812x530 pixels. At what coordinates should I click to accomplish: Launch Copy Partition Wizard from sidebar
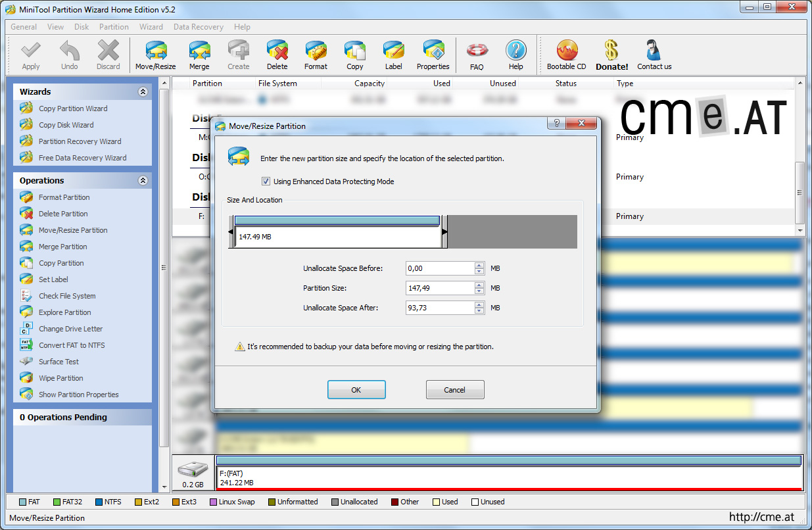coord(73,108)
